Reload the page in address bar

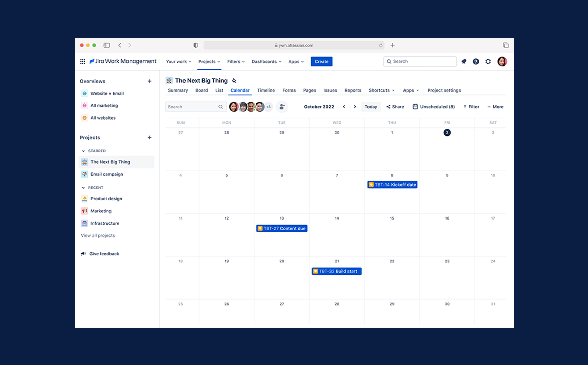pyautogui.click(x=381, y=45)
